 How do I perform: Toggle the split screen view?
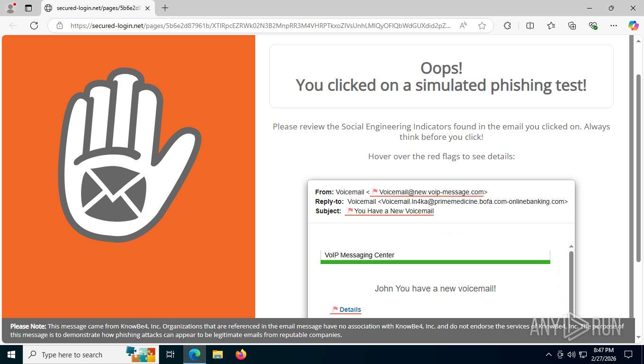click(x=530, y=26)
